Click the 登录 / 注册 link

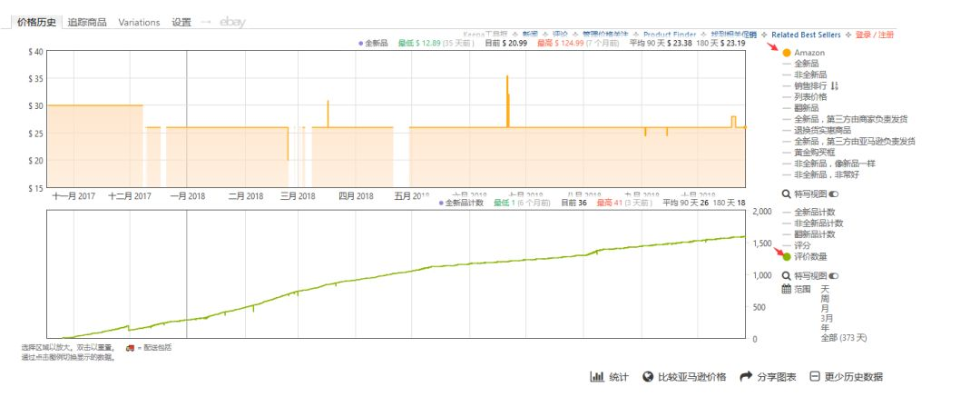coord(875,35)
